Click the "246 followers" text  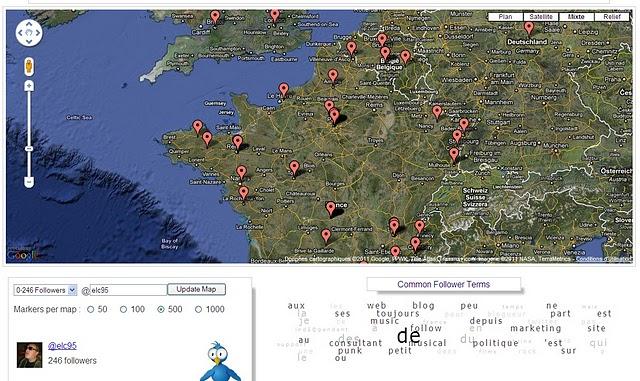(x=72, y=361)
